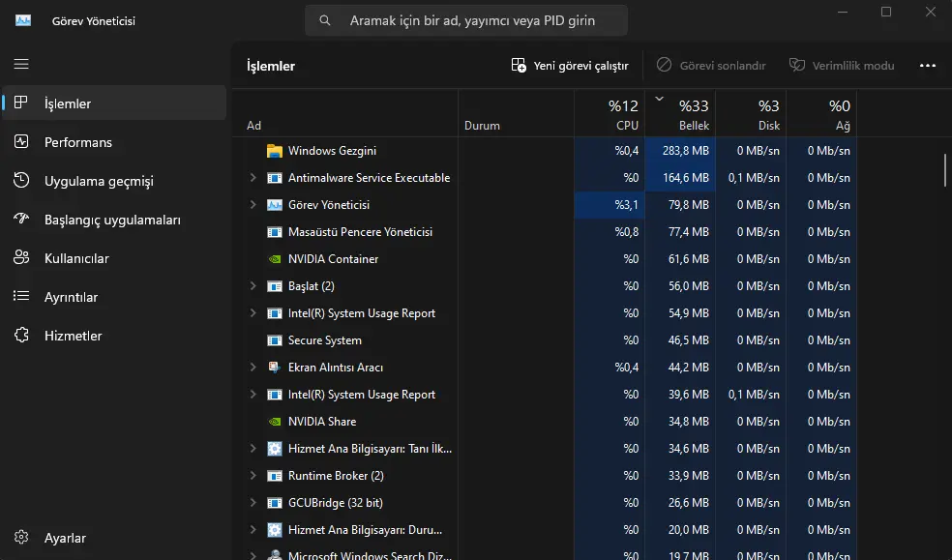Switch to the Ayrıntılar tab
952x560 pixels.
tap(114, 297)
